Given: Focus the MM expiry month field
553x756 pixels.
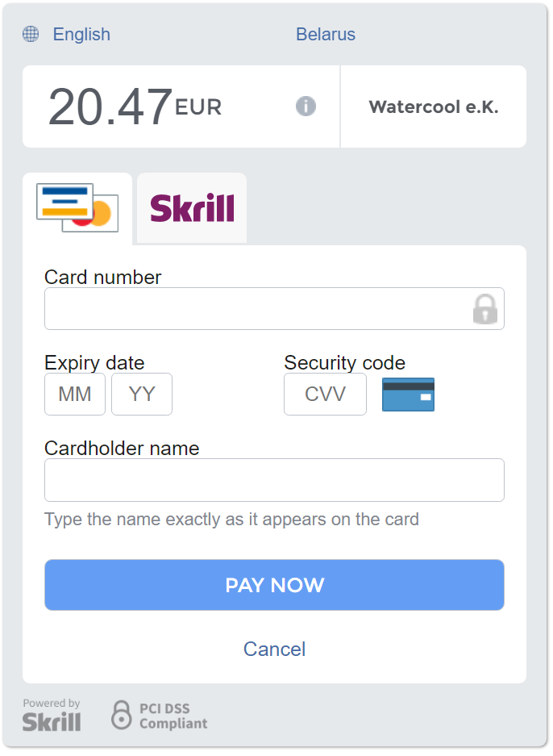Looking at the screenshot, I should pyautogui.click(x=75, y=394).
